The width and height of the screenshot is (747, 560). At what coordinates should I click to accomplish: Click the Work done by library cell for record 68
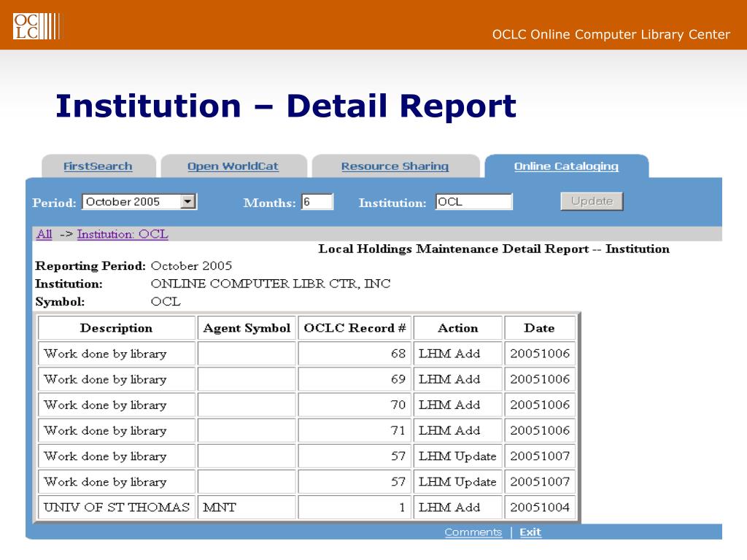117,354
